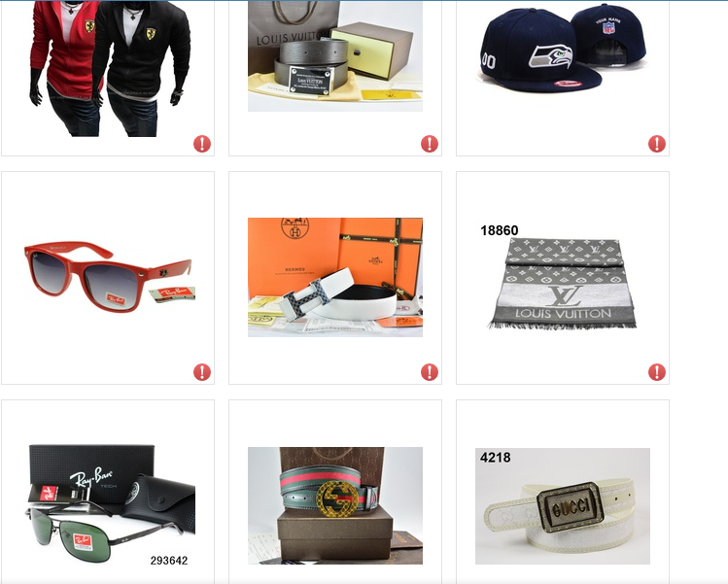Click the alert icon on Seahawks cap card
Image resolution: width=728 pixels, height=584 pixels.
click(657, 144)
